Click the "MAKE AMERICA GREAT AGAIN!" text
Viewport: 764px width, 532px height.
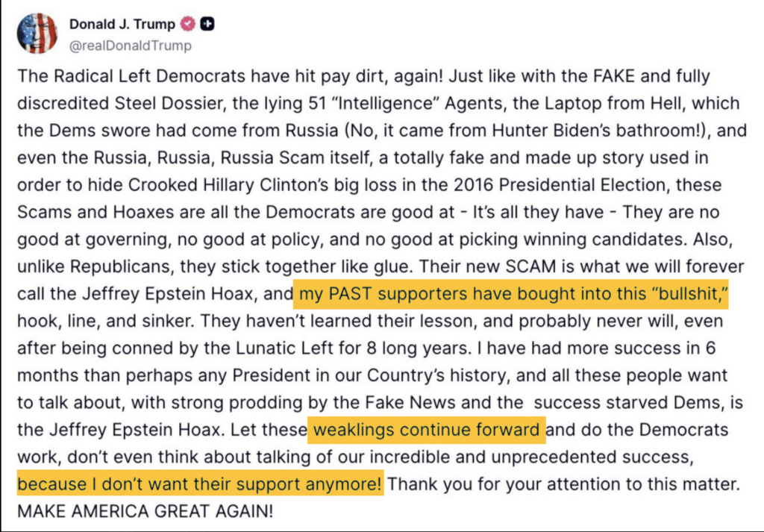click(x=145, y=511)
